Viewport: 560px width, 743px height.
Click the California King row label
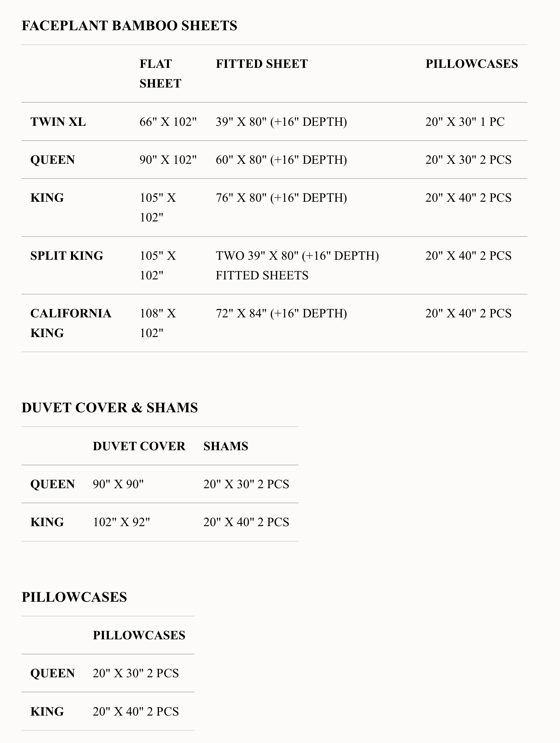(71, 323)
